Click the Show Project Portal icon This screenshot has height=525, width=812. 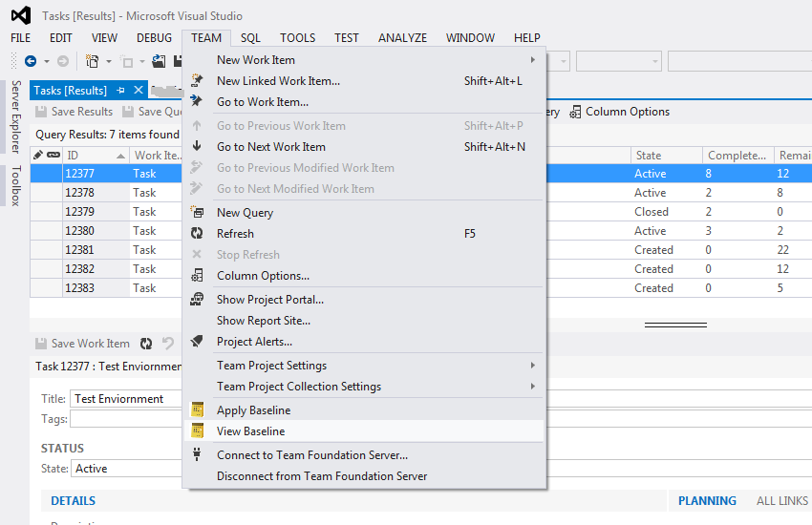coord(197,299)
